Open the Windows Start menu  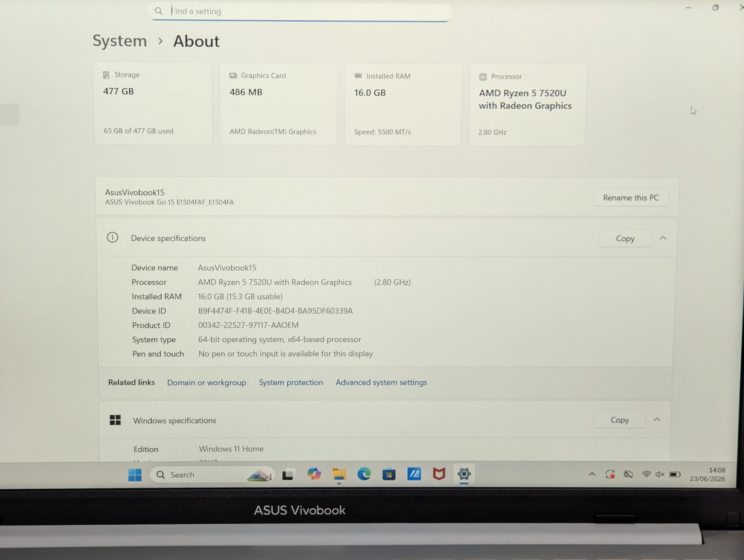point(135,475)
